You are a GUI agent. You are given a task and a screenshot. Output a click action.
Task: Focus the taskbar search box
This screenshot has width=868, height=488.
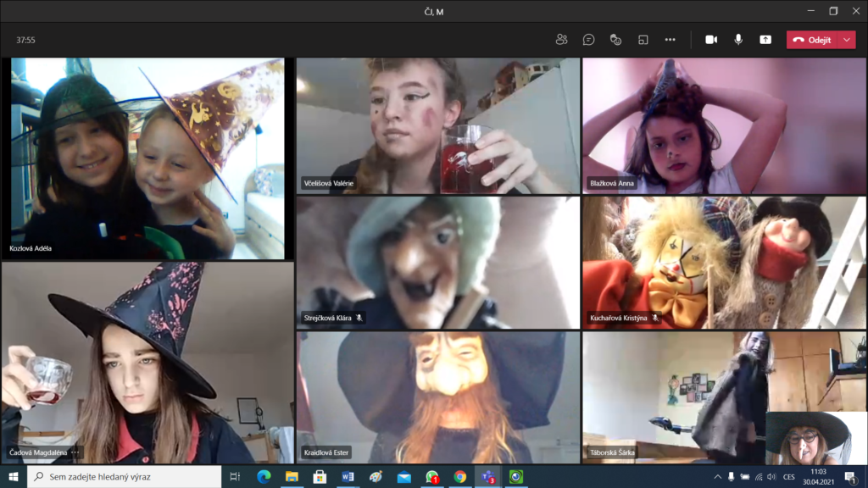tap(124, 476)
